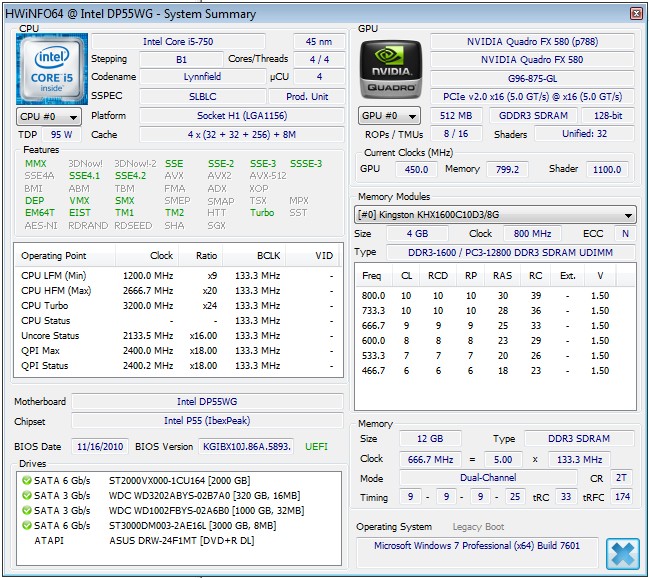Click the Intel P55 (IbexPeak) chipset field

click(209, 421)
